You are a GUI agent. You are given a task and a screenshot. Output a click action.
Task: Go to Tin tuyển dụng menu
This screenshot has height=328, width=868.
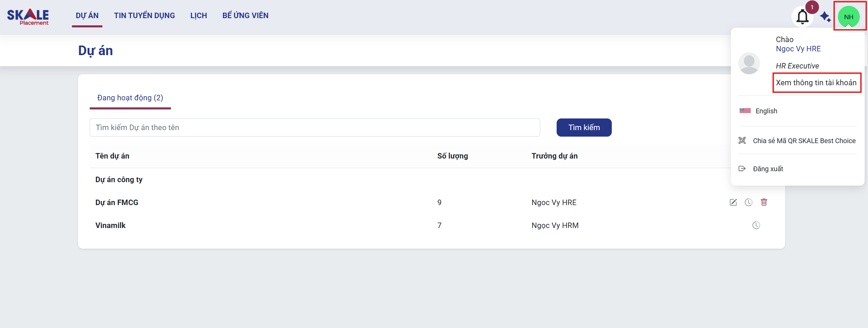[144, 16]
